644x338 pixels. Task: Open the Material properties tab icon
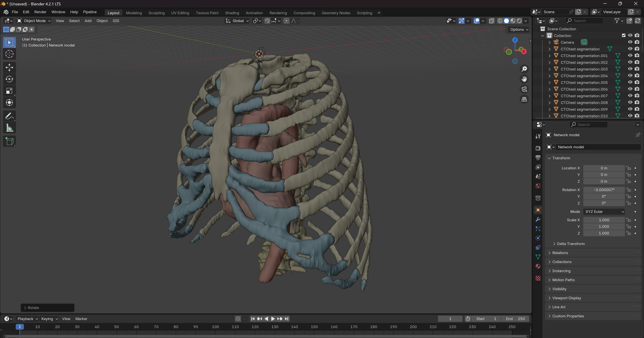tap(538, 266)
